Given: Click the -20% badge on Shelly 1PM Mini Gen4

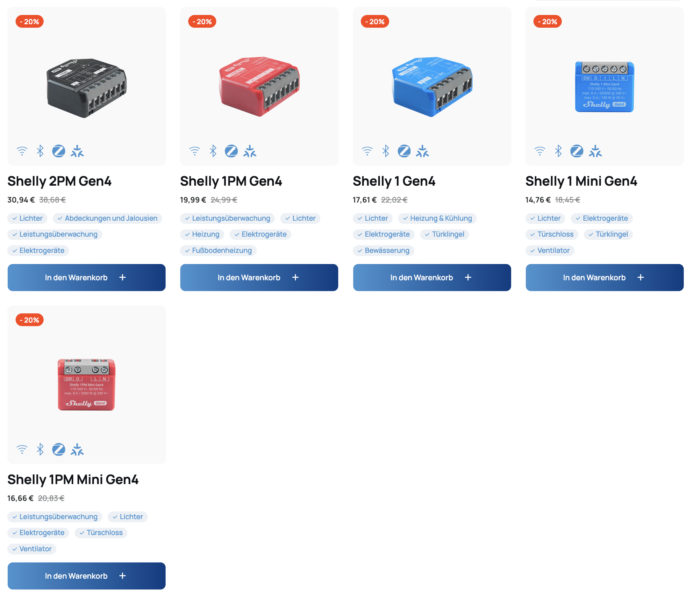Looking at the screenshot, I should pyautogui.click(x=30, y=320).
